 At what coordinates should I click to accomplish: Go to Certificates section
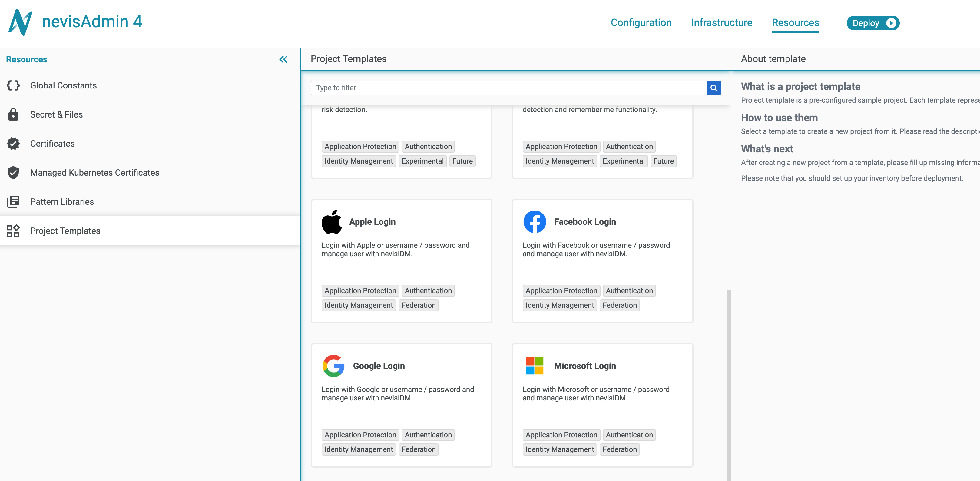pos(150,144)
